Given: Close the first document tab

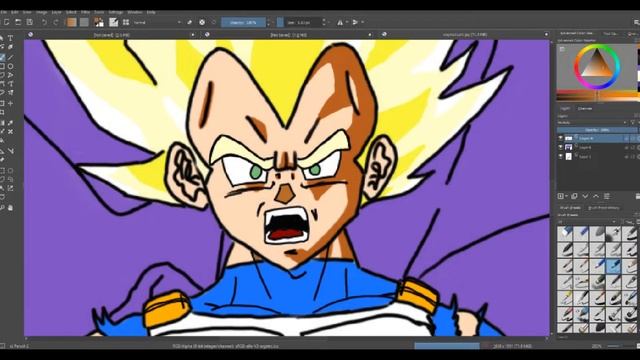Looking at the screenshot, I should [193, 35].
